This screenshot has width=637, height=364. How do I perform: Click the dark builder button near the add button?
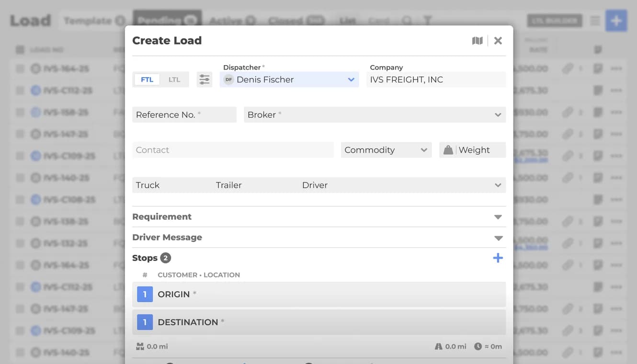555,21
